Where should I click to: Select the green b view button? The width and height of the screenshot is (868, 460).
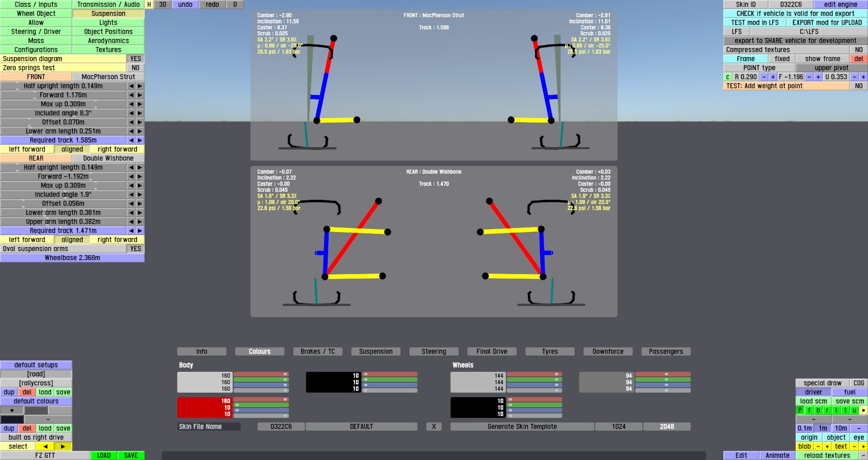(x=818, y=410)
